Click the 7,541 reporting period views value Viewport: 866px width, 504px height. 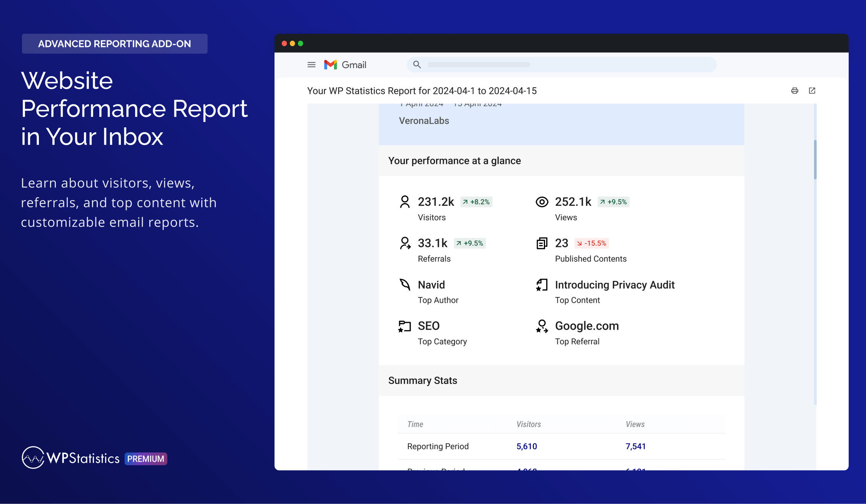pos(635,446)
